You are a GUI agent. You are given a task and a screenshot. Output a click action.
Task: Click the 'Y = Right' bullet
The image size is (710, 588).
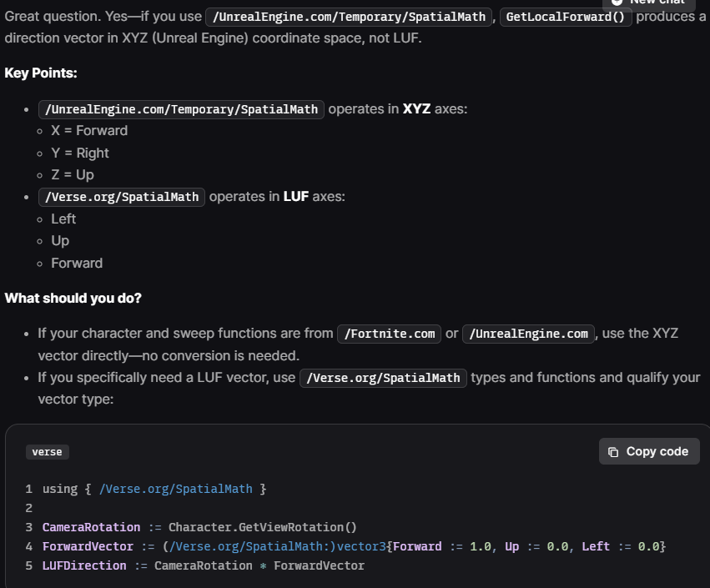coord(80,153)
